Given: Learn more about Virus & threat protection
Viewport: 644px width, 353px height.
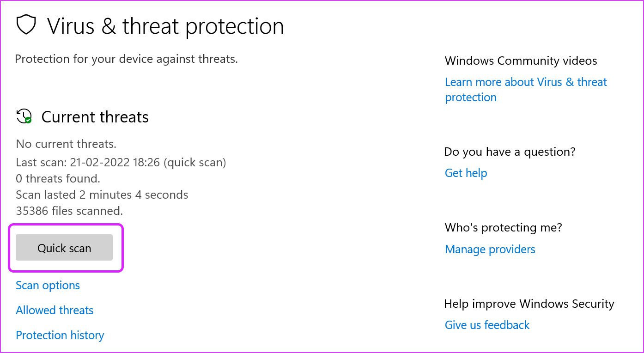Looking at the screenshot, I should click(525, 89).
